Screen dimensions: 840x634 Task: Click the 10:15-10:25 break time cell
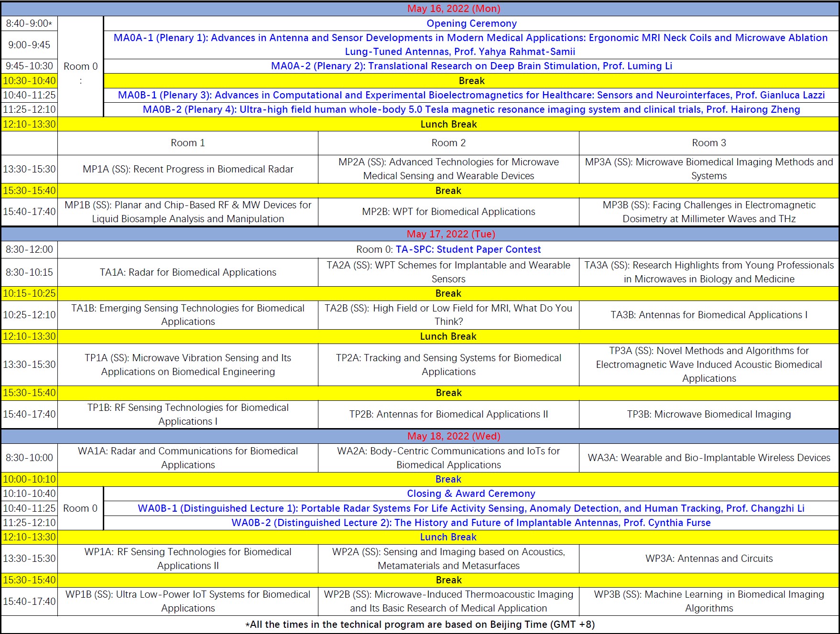29,293
